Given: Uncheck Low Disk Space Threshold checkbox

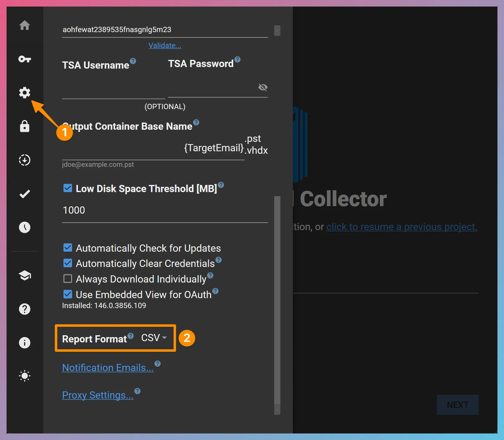Looking at the screenshot, I should [68, 188].
